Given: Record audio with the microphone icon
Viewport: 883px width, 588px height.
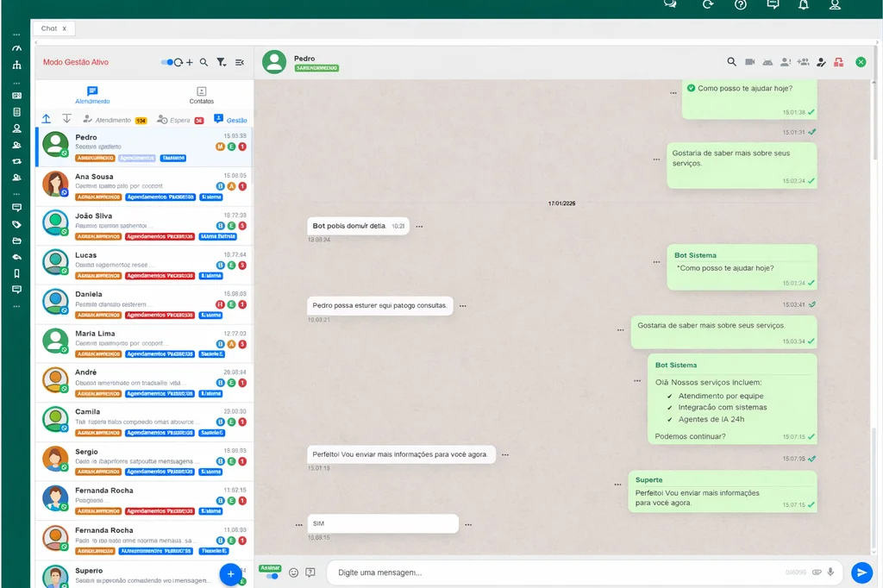Looking at the screenshot, I should 831,572.
